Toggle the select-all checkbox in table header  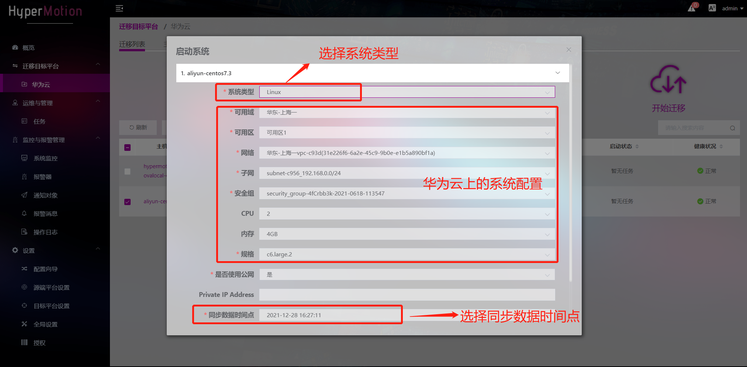(x=127, y=147)
